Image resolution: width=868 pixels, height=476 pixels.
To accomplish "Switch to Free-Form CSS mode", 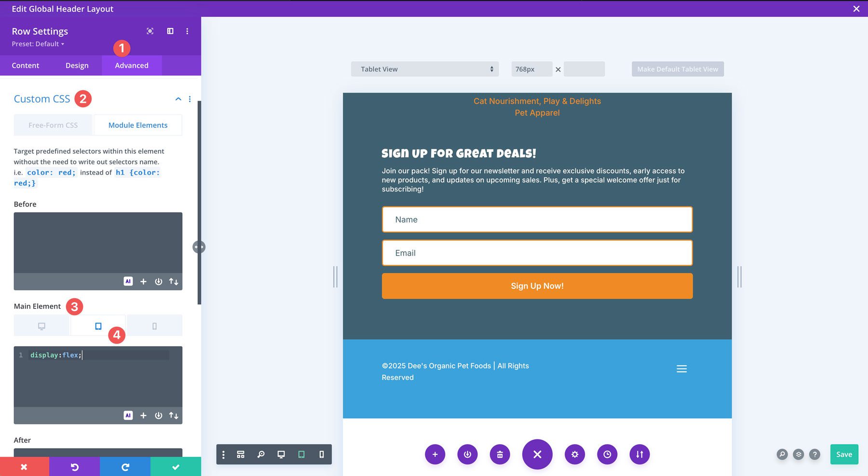I will [x=53, y=125].
